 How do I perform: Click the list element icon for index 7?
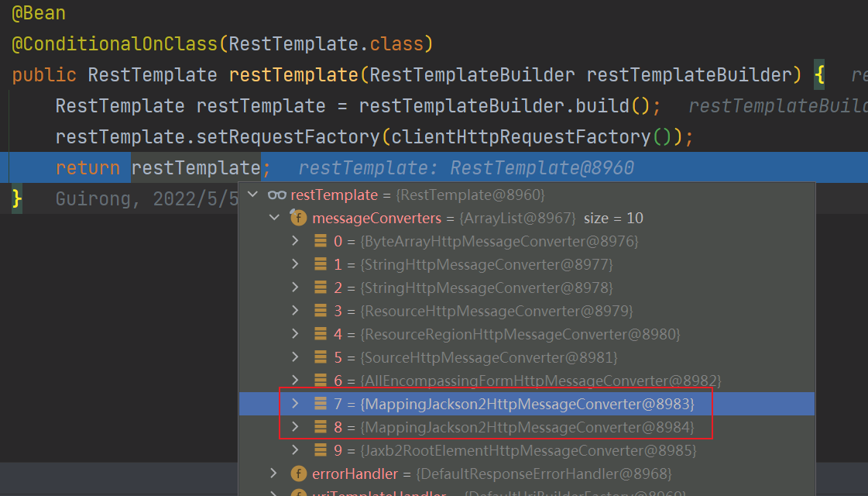pyautogui.click(x=321, y=404)
